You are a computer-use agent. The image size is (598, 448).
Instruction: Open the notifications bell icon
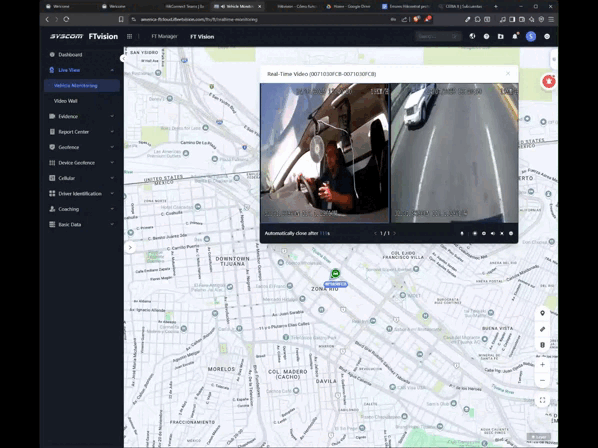tap(515, 36)
